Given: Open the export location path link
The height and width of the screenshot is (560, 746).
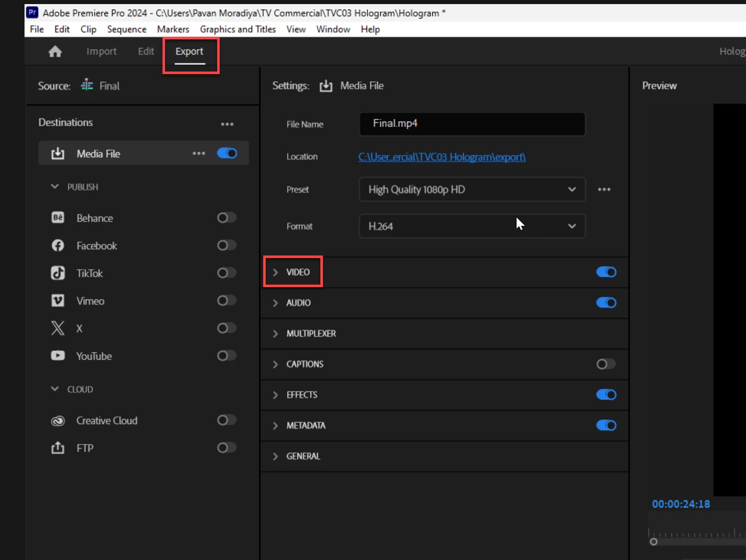Looking at the screenshot, I should coord(442,157).
